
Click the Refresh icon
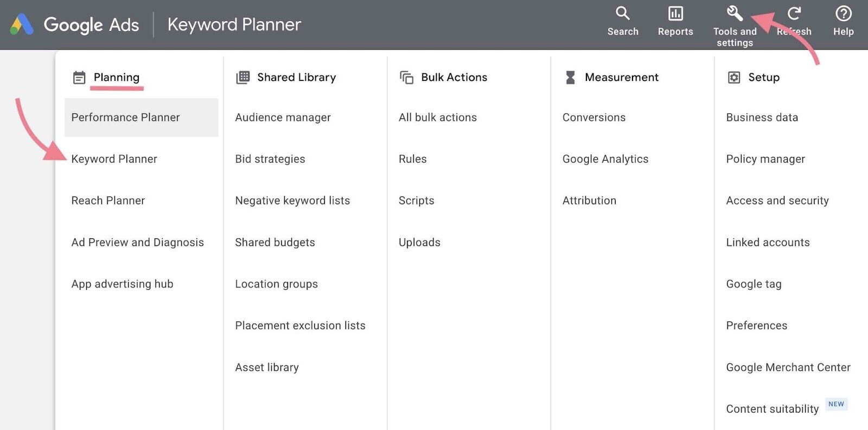click(x=794, y=14)
